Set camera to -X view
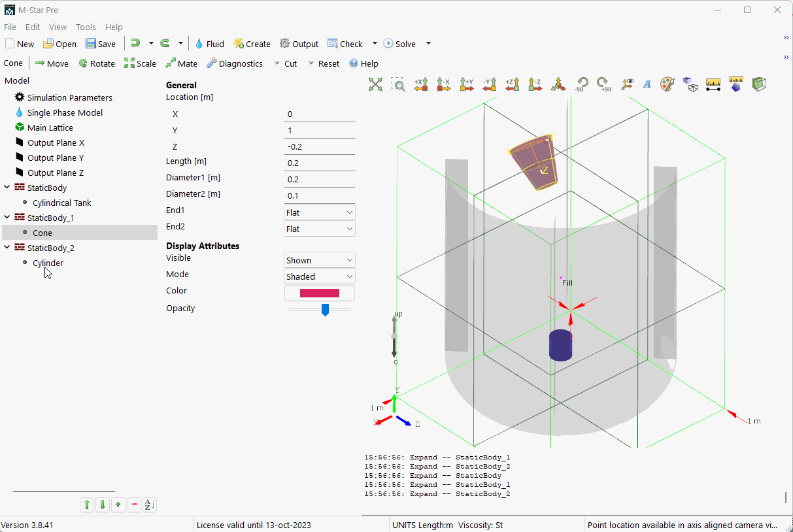The height and width of the screenshot is (532, 793). (444, 84)
